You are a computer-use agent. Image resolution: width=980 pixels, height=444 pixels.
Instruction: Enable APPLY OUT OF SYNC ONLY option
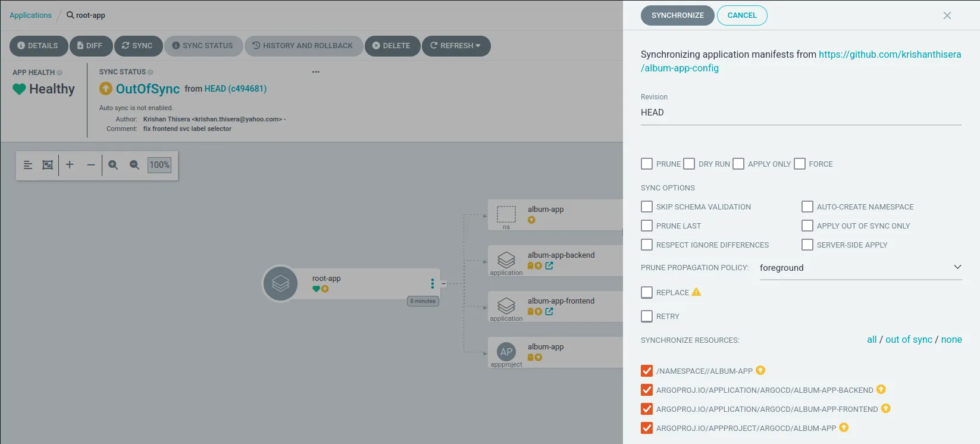pos(807,226)
